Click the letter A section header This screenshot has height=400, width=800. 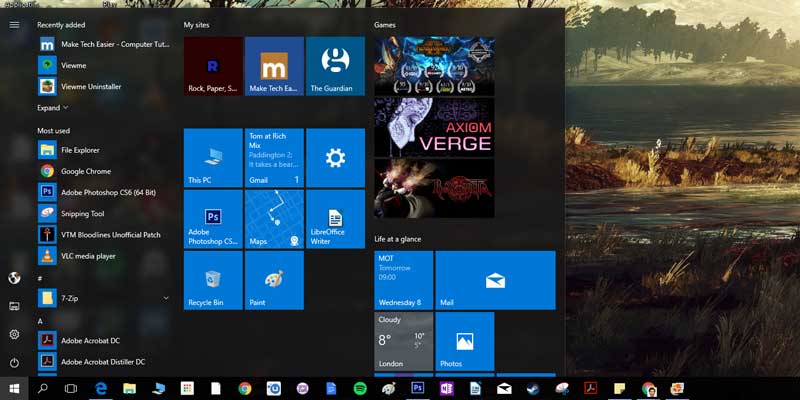point(40,321)
